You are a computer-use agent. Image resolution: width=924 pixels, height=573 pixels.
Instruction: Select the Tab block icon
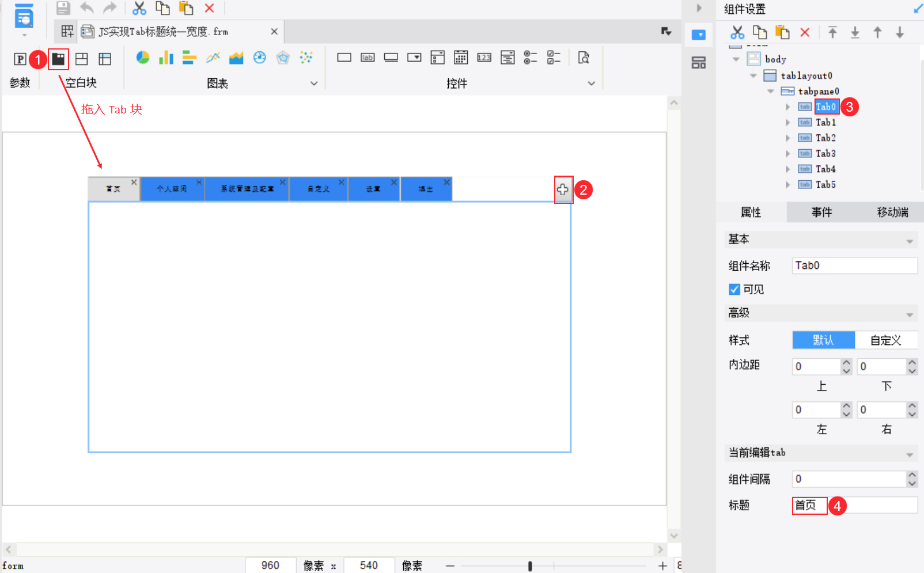tap(58, 59)
